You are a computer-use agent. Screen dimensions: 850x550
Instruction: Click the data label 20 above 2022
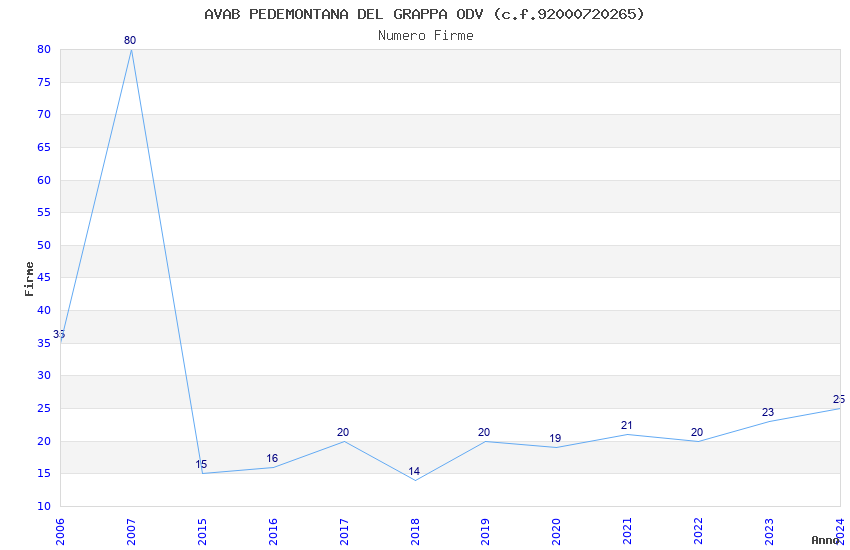tap(697, 432)
